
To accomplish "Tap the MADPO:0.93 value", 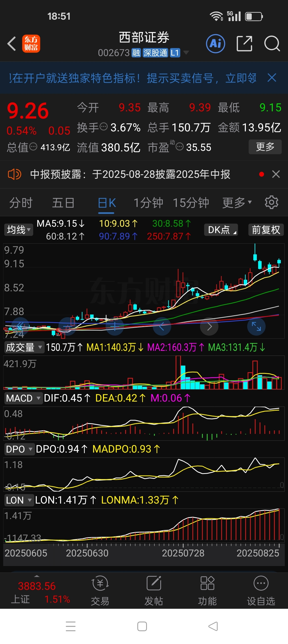I will [x=126, y=449].
